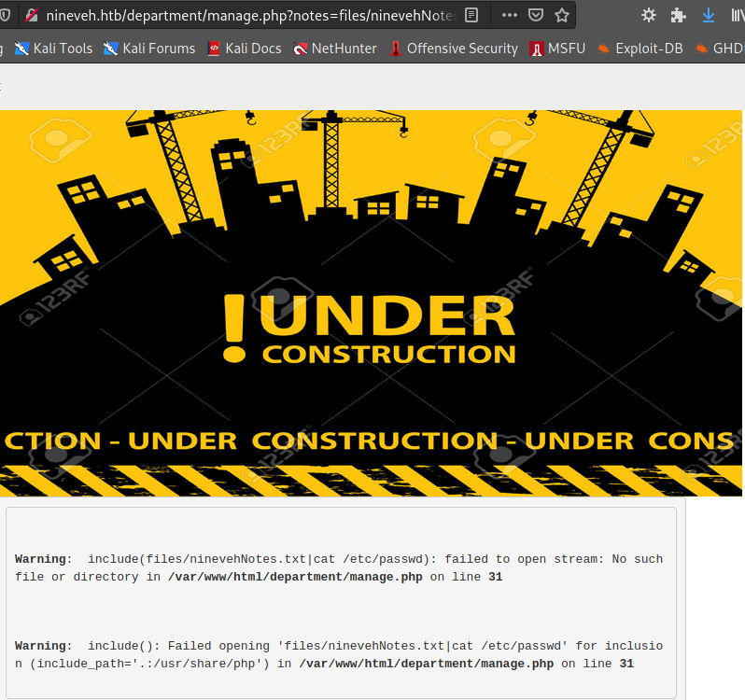Focus the nineveh.htb URL address field
745x700 pixels.
tap(251, 16)
